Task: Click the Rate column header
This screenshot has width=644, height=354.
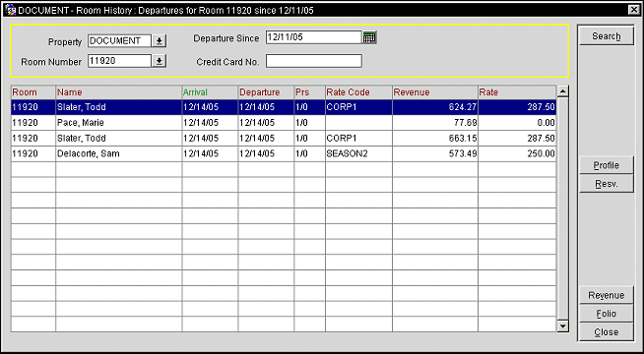Action: 517,92
